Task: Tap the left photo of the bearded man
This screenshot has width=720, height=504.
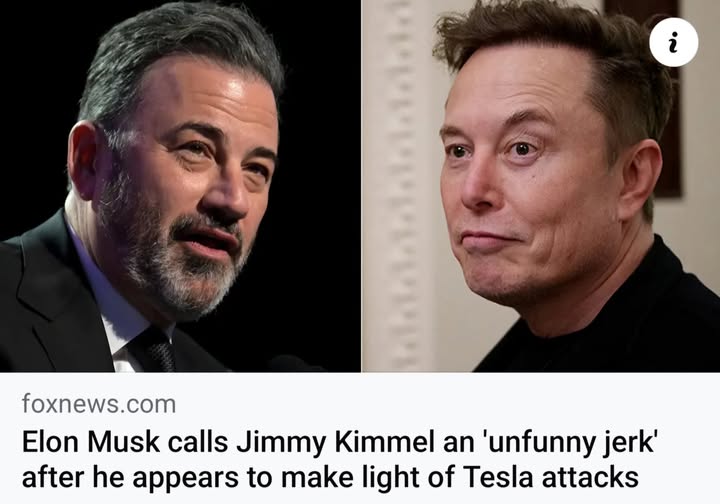Action: pyautogui.click(x=180, y=186)
